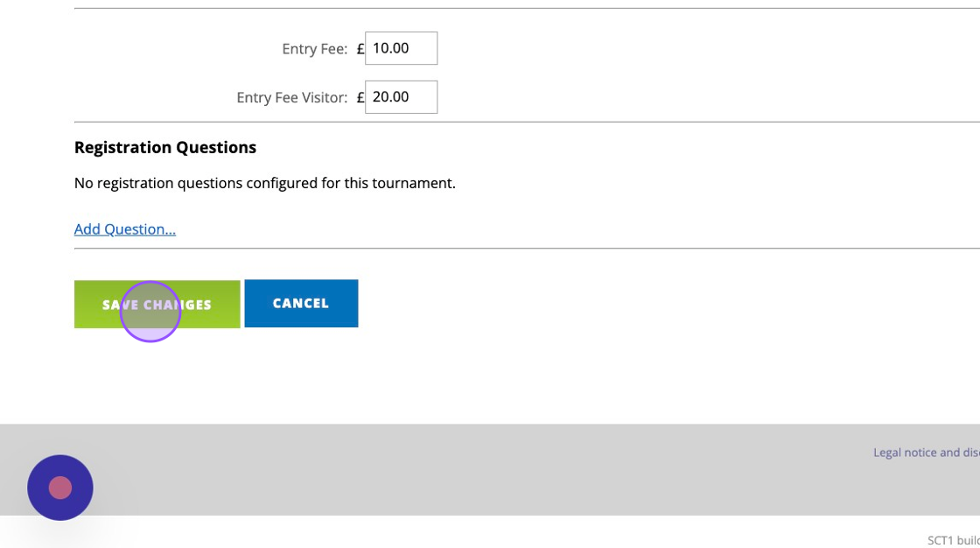Focus the Entry Fee Visitor input field

(x=401, y=97)
